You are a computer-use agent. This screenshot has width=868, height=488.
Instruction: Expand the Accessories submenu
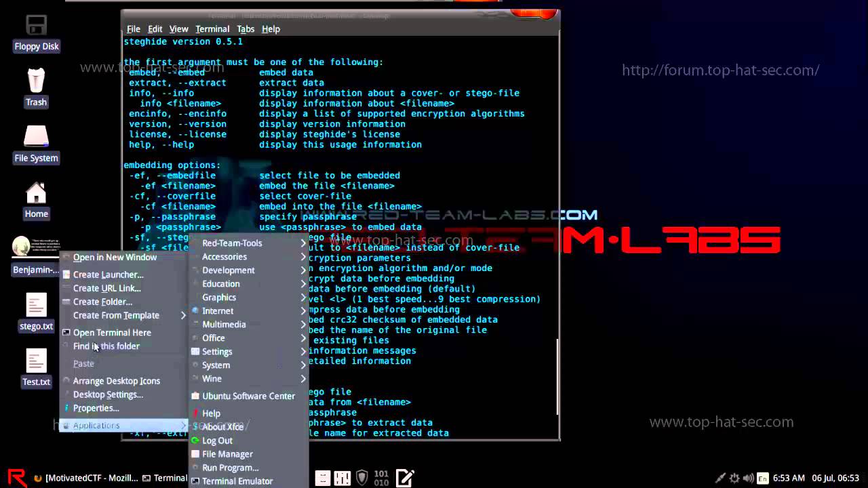pos(248,257)
